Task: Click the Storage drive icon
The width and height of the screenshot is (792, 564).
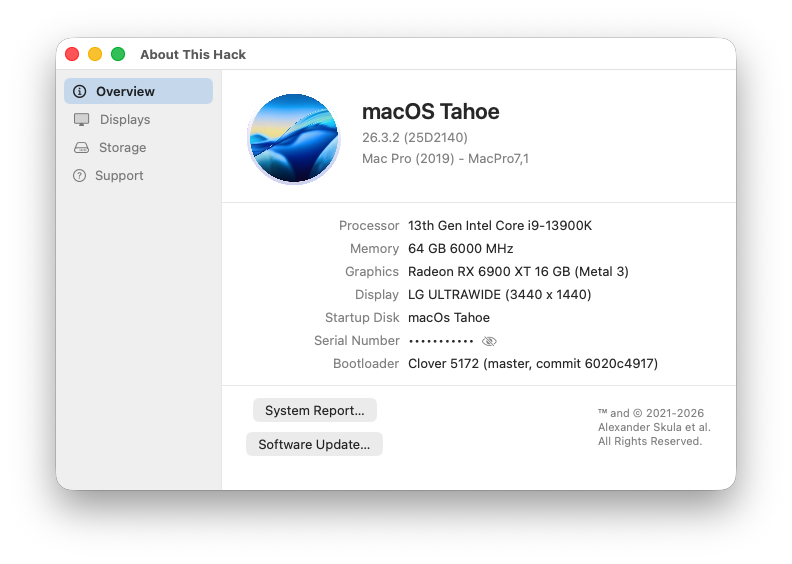Action: click(x=81, y=147)
